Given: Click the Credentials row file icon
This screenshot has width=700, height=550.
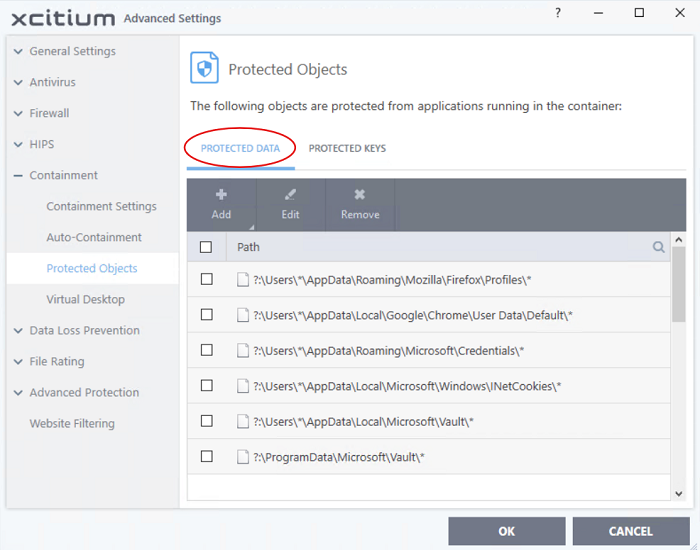Looking at the screenshot, I should click(x=243, y=350).
